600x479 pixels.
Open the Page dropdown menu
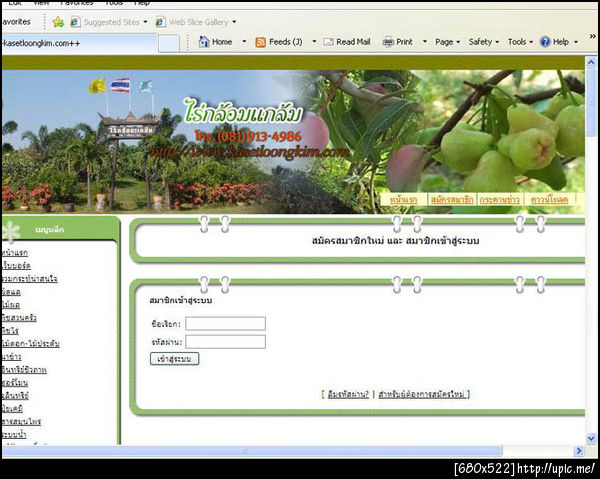click(447, 42)
